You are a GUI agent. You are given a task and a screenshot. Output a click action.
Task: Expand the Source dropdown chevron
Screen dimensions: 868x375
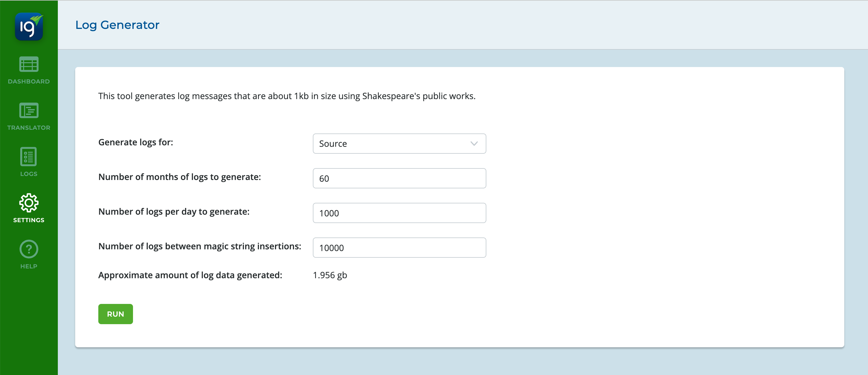[474, 144]
